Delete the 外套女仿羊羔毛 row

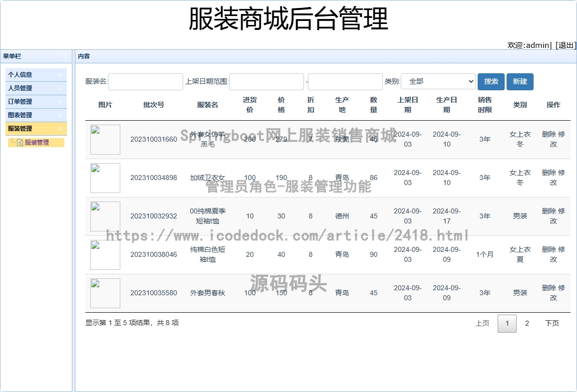(x=549, y=135)
